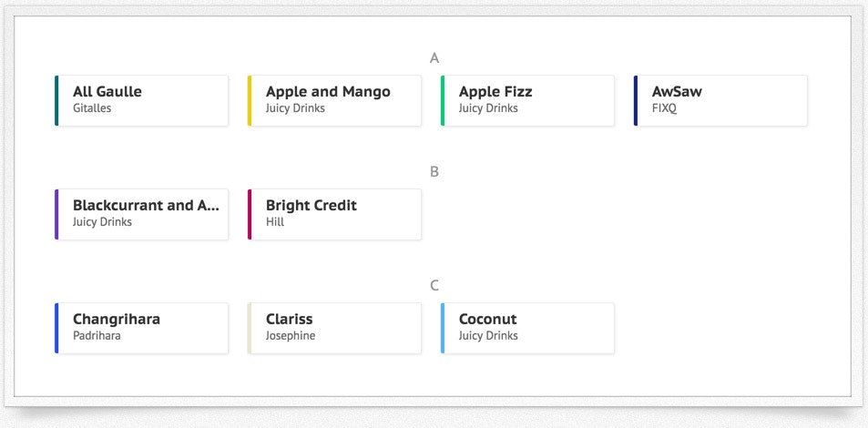
Task: Open the All Gaulle card
Action: click(x=141, y=100)
